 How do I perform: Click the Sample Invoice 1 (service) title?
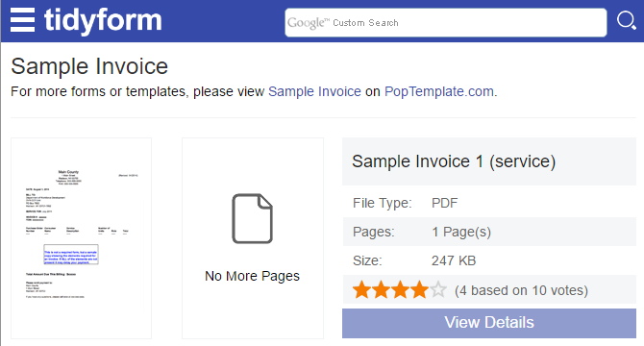pos(454,161)
